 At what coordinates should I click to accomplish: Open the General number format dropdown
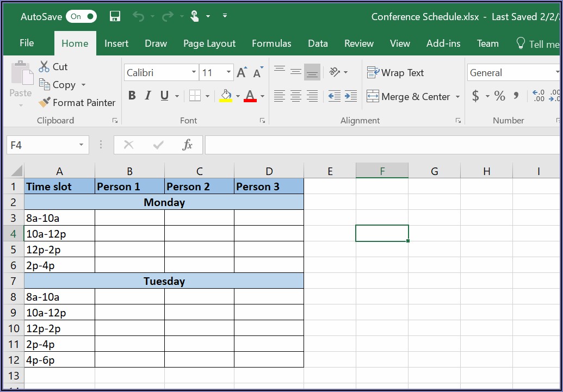pos(557,72)
